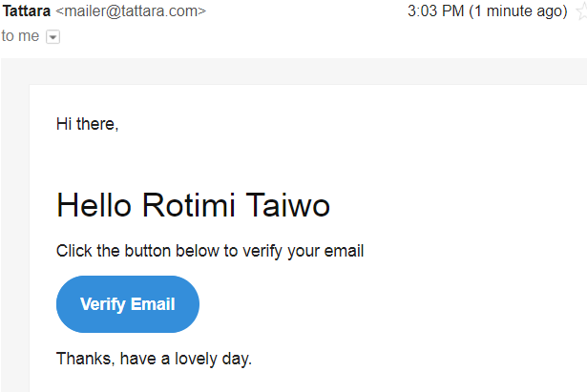Expand recipient details arrow beside 'to me'
Viewport: 587px width, 392px height.
click(52, 37)
